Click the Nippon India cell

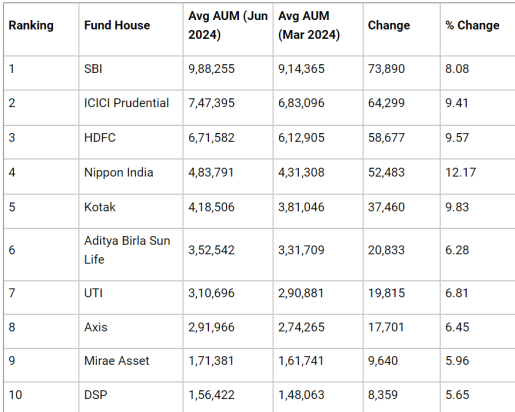(119, 172)
